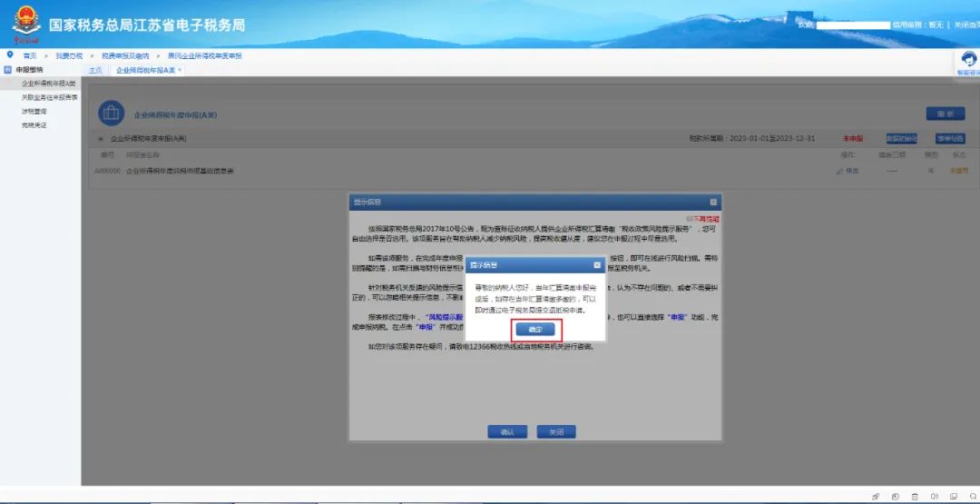Click the pencil icon beside 修改
The height and width of the screenshot is (504, 980).
tap(840, 171)
